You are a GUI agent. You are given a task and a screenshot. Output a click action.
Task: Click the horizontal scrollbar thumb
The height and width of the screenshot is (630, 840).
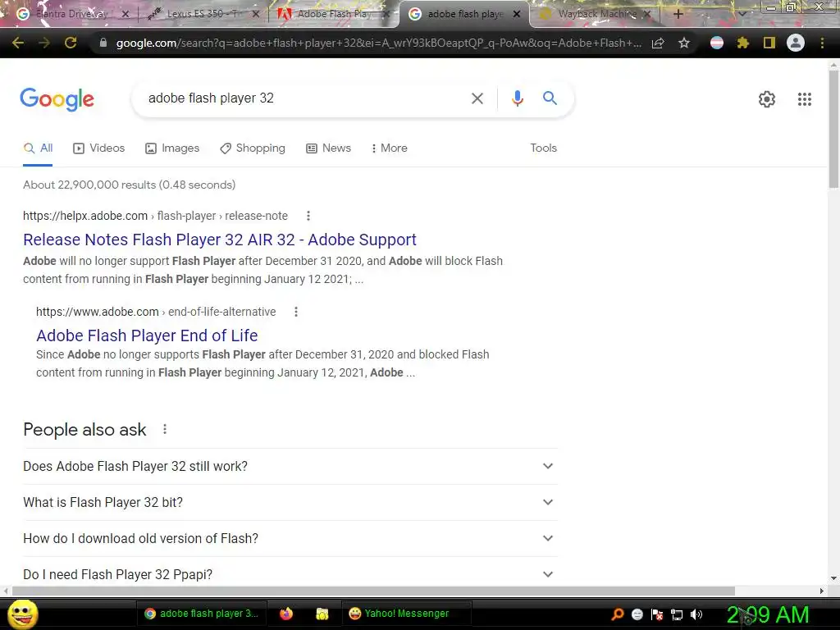(373, 591)
